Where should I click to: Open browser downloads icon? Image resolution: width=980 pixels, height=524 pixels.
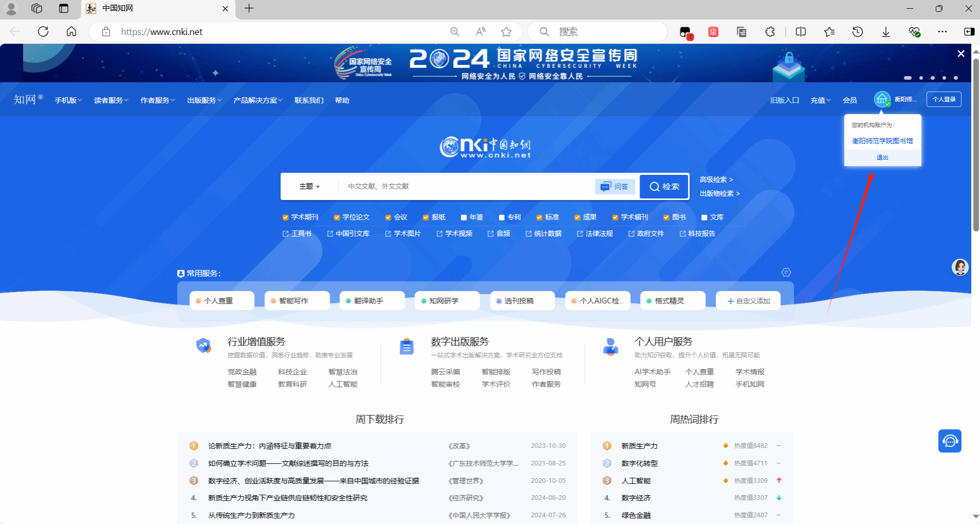click(885, 32)
